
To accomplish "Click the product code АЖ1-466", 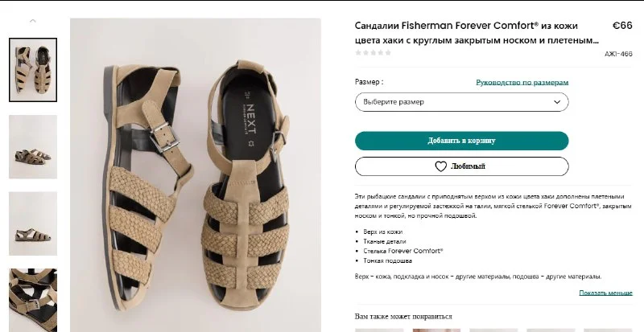I will (618, 55).
